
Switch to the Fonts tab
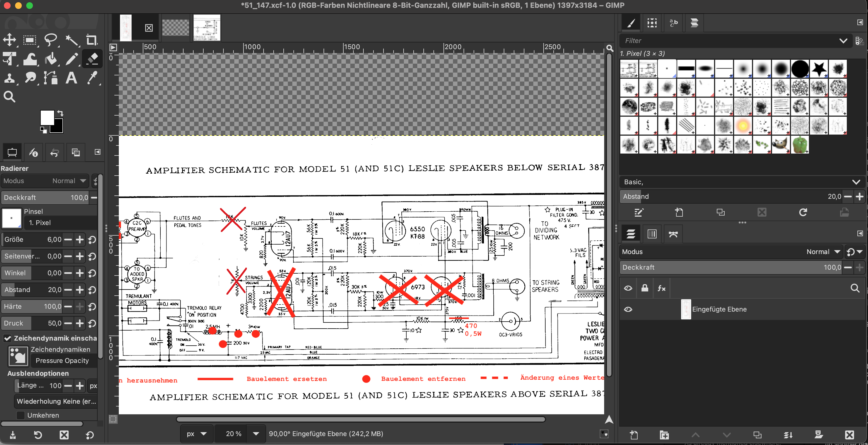coord(673,23)
